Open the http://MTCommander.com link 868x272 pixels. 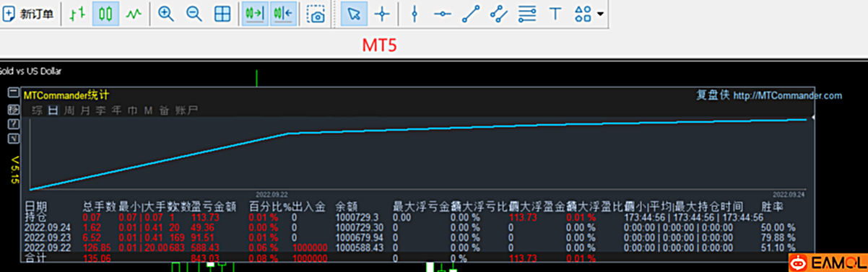pyautogui.click(x=788, y=95)
